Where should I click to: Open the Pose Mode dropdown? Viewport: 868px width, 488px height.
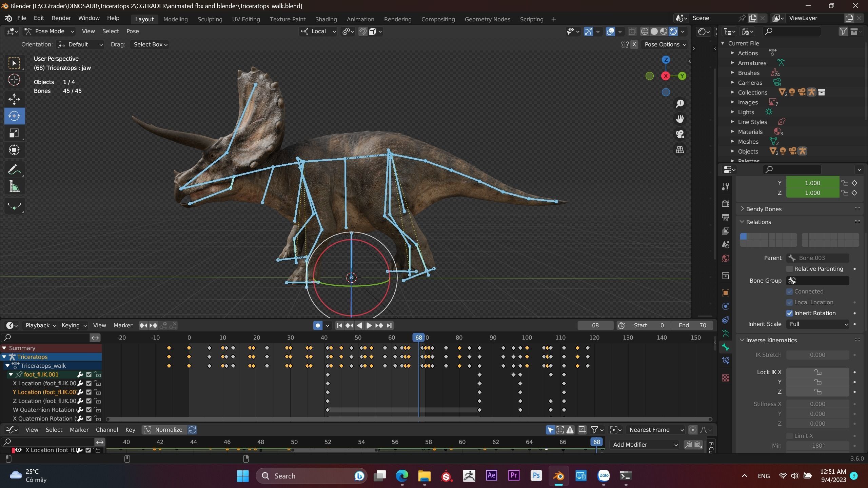point(50,31)
